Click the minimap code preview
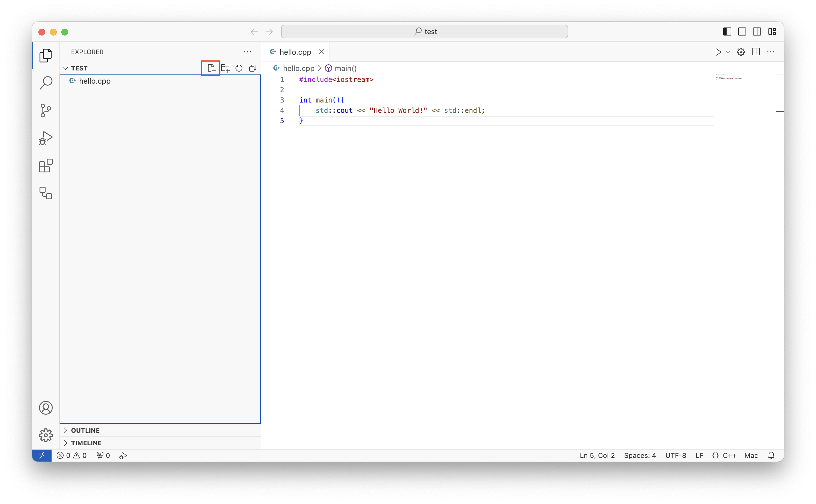The height and width of the screenshot is (504, 816). pyautogui.click(x=729, y=77)
